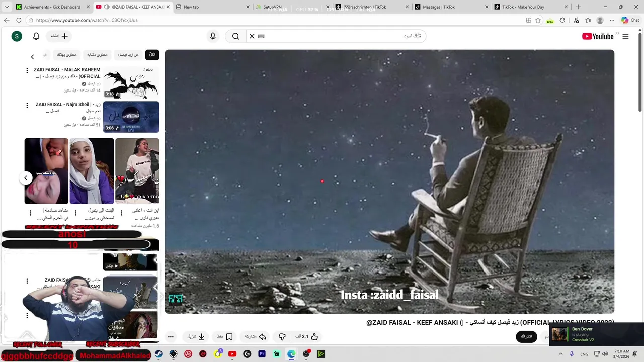Start voice search with the microphone icon

pos(213,36)
